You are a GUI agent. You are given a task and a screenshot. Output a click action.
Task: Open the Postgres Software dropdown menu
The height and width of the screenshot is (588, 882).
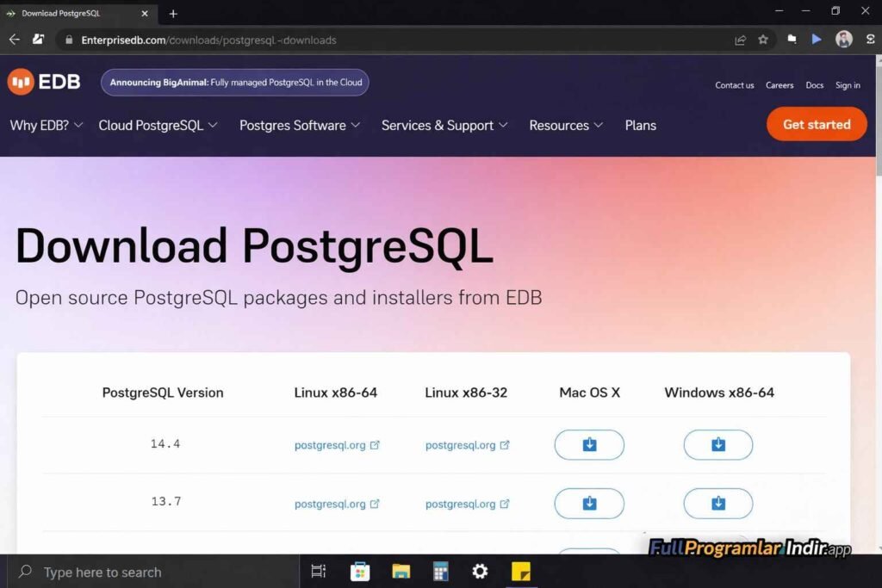300,125
